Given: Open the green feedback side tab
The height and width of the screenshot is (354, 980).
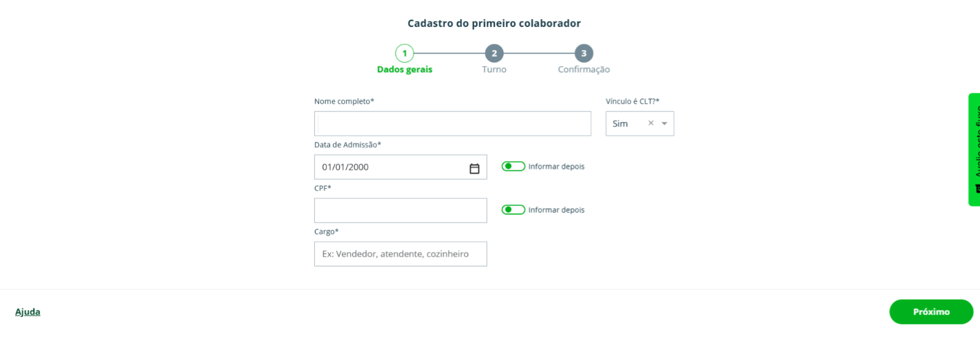Looking at the screenshot, I should click(974, 149).
